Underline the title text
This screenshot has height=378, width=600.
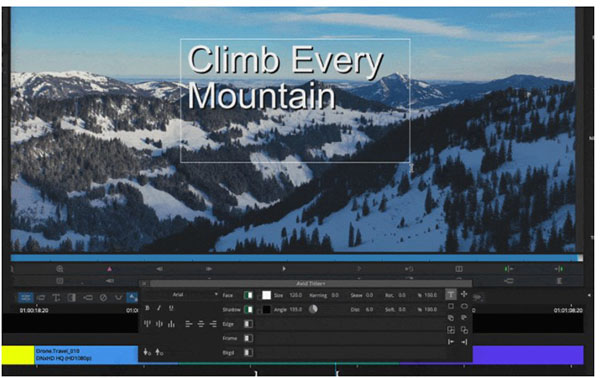pyautogui.click(x=171, y=308)
